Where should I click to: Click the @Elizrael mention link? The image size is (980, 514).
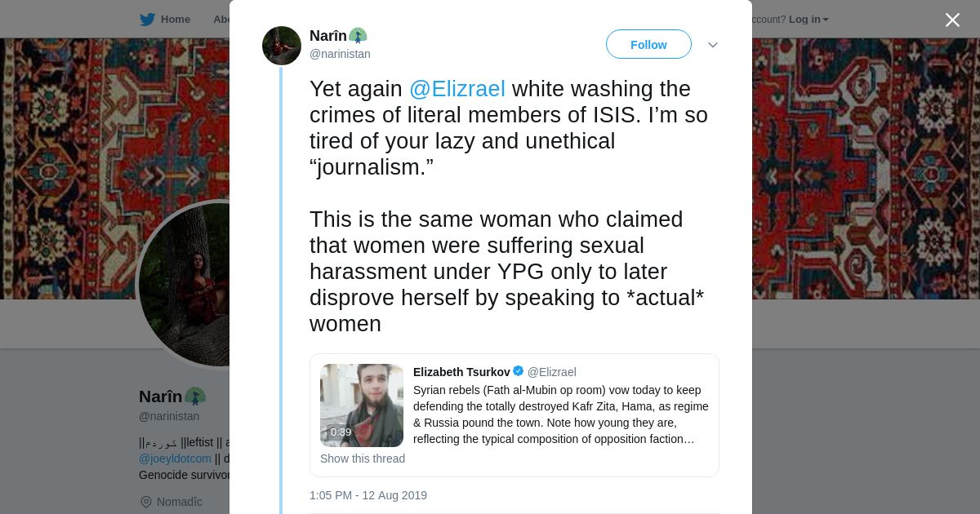point(457,89)
